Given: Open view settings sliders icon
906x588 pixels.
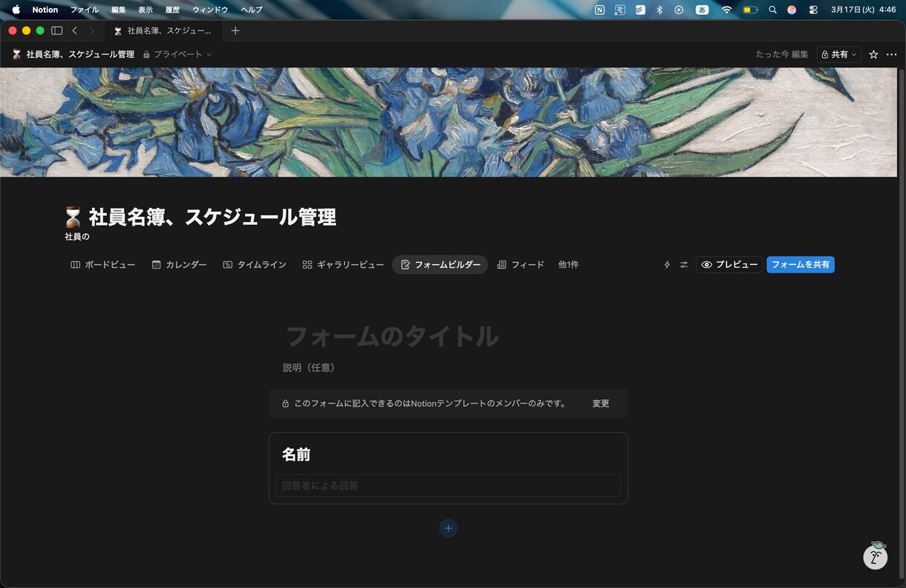Looking at the screenshot, I should click(684, 264).
